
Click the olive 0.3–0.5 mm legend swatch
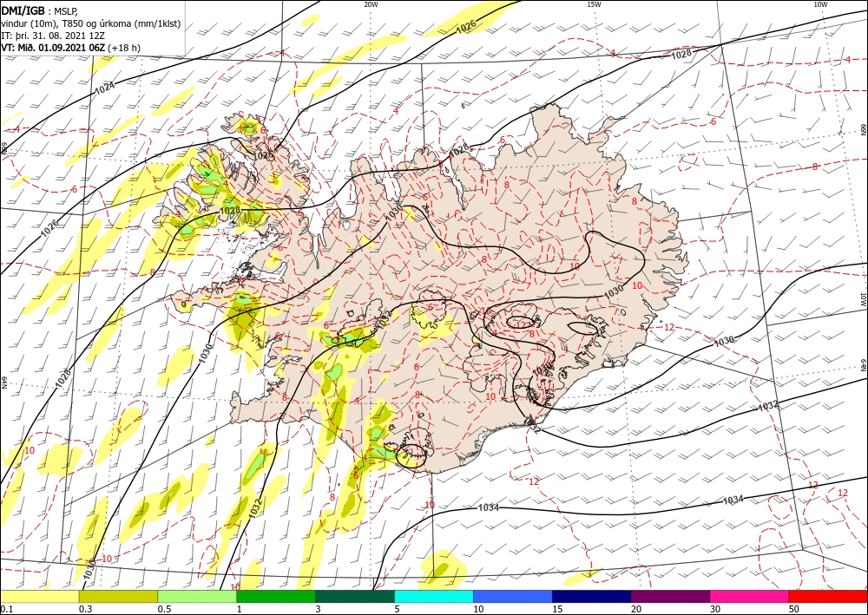coord(118,596)
